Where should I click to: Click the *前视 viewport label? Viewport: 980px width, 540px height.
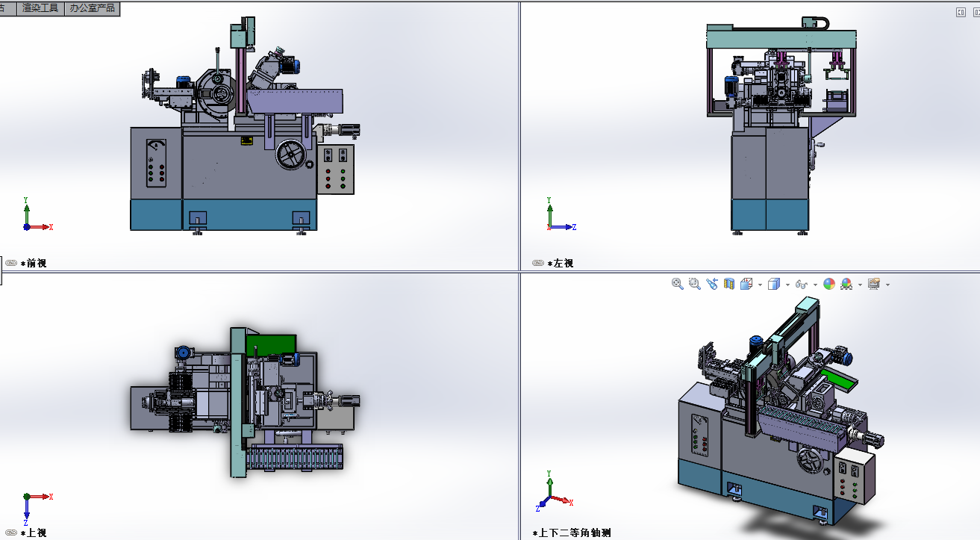pos(34,263)
